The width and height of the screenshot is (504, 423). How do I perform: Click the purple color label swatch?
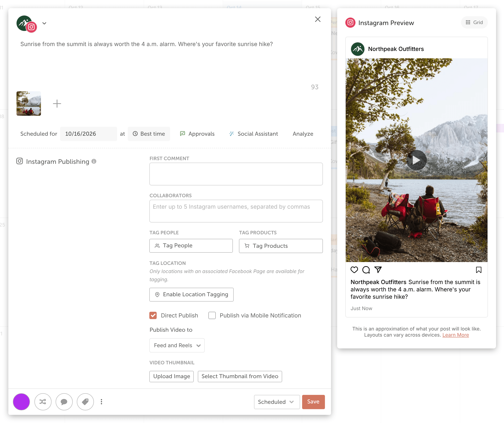pyautogui.click(x=21, y=402)
